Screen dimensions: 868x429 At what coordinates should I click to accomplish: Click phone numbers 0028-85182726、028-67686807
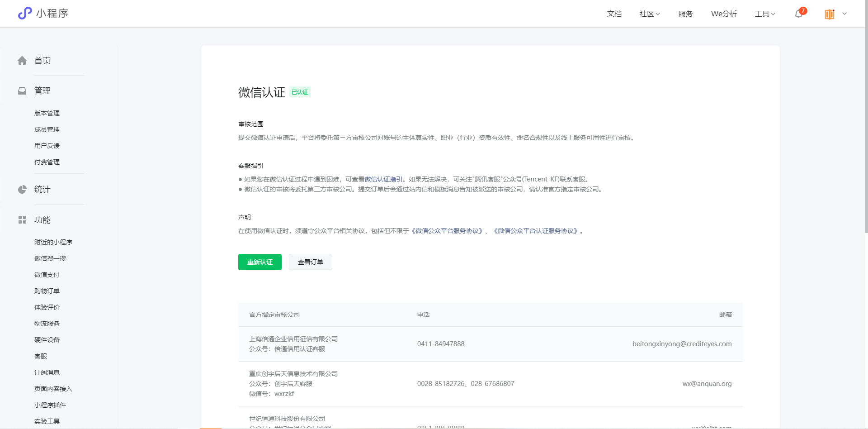(x=466, y=384)
